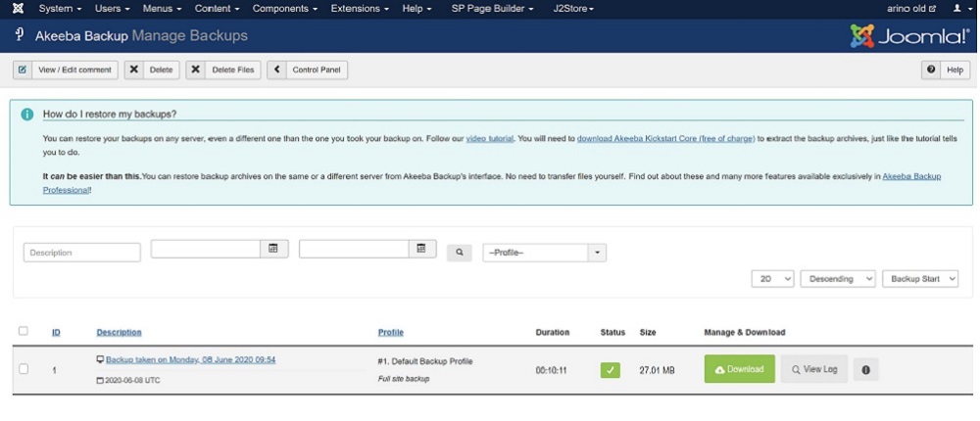
Task: Click the View Log button
Action: click(813, 369)
